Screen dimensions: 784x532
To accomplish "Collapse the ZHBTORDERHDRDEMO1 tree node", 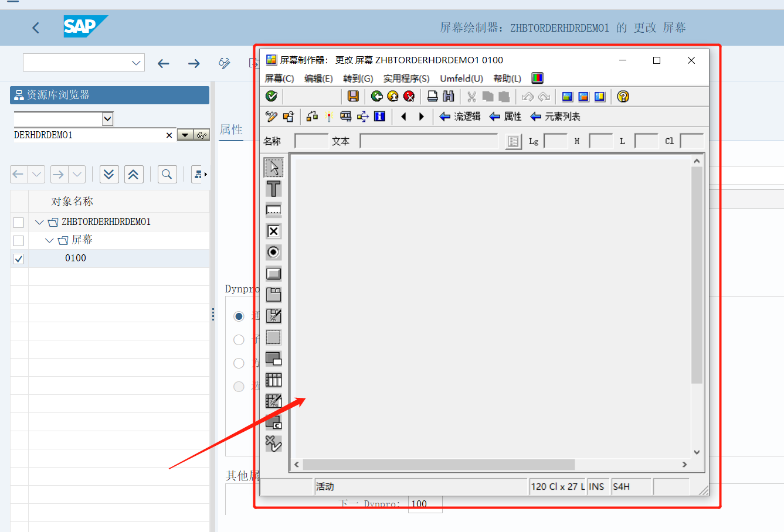I will tap(39, 221).
